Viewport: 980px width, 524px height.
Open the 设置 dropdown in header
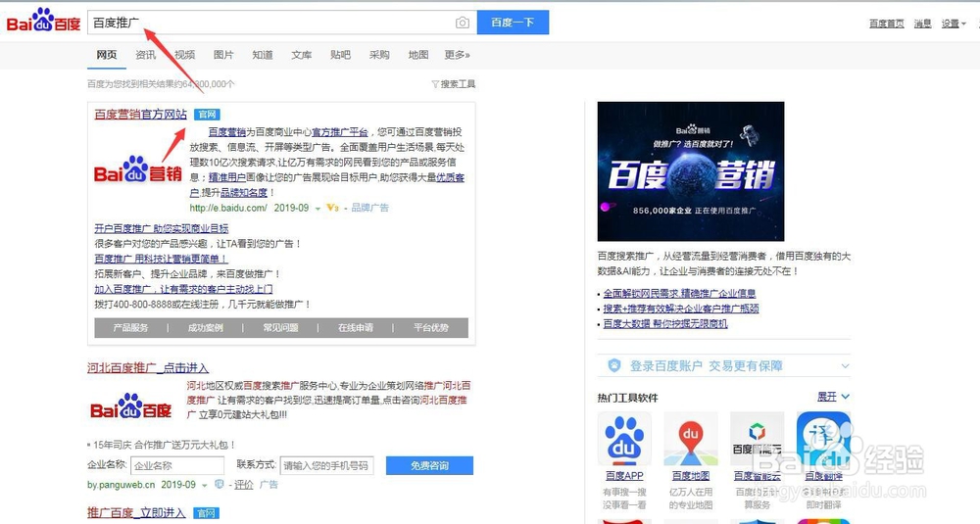tap(954, 24)
